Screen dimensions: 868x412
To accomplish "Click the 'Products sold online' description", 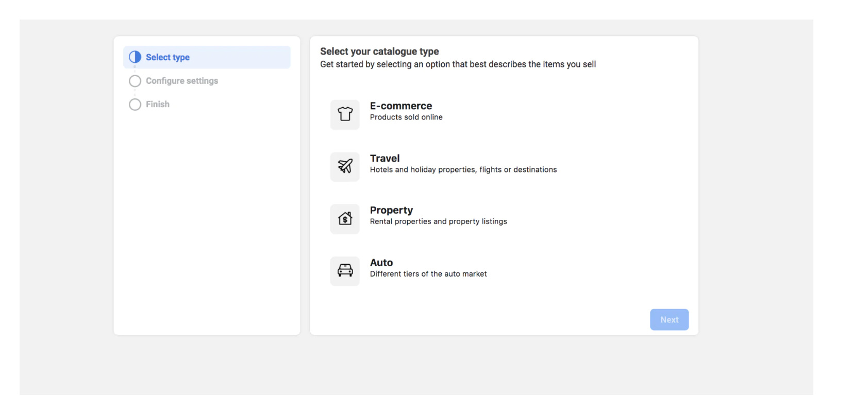I will [x=406, y=117].
